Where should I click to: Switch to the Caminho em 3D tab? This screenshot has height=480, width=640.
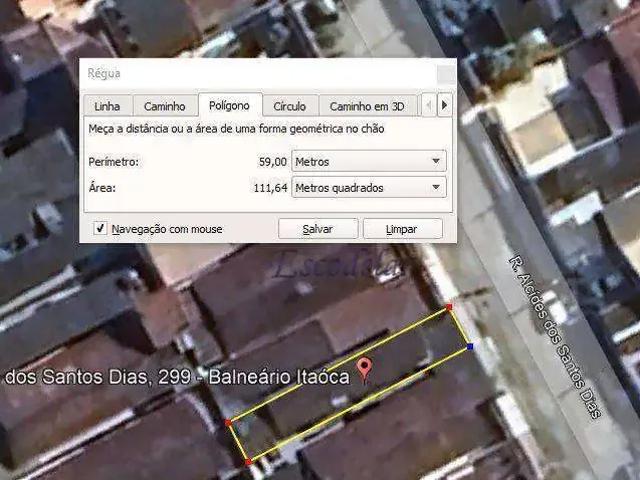(x=367, y=106)
